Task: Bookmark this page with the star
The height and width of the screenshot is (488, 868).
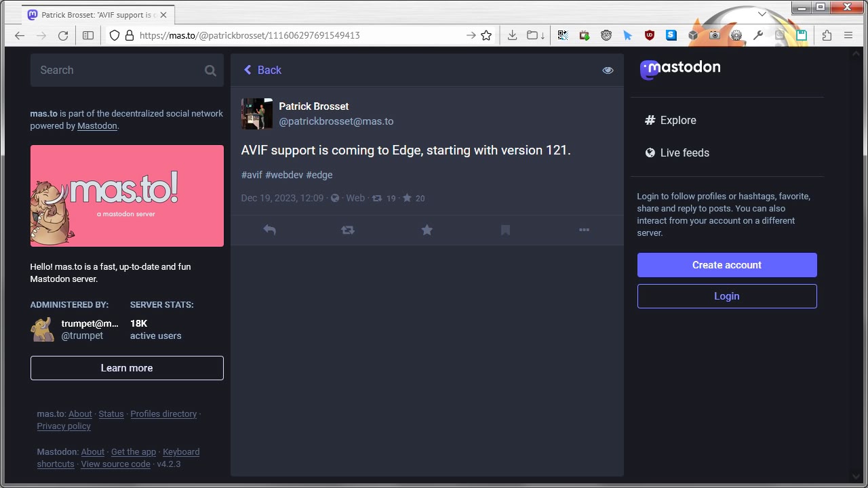Action: [x=486, y=35]
